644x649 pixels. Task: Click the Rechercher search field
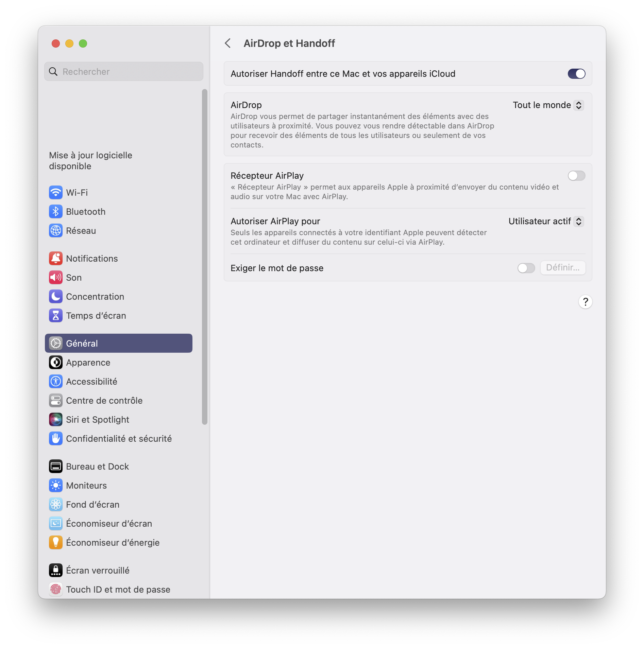tap(124, 71)
